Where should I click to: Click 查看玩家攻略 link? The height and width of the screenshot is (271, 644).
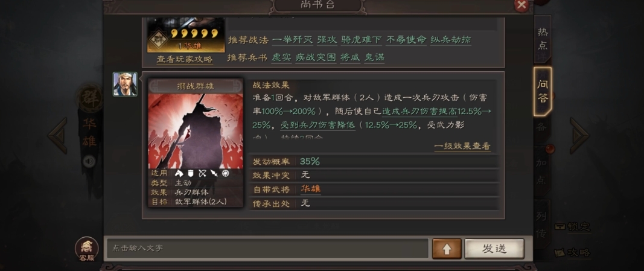click(x=185, y=59)
